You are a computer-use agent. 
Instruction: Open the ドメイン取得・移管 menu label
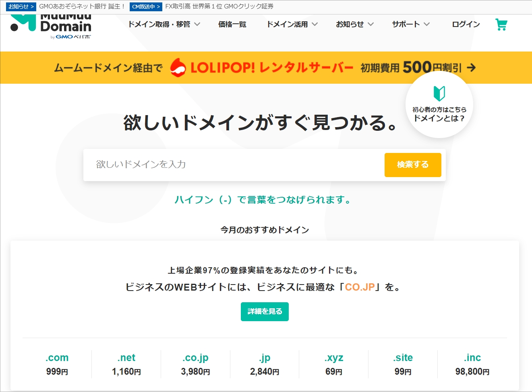159,24
